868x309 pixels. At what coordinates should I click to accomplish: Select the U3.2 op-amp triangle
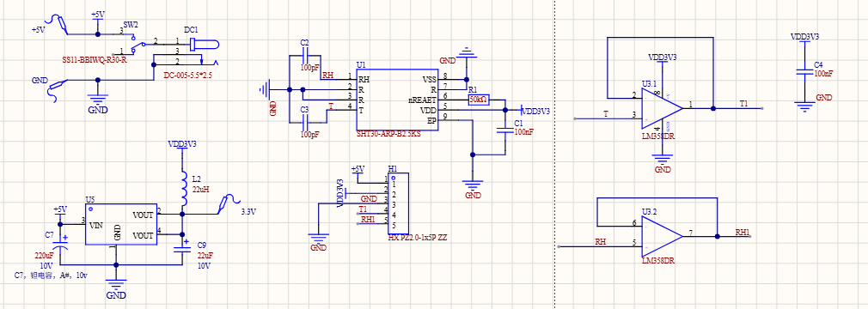tap(662, 237)
